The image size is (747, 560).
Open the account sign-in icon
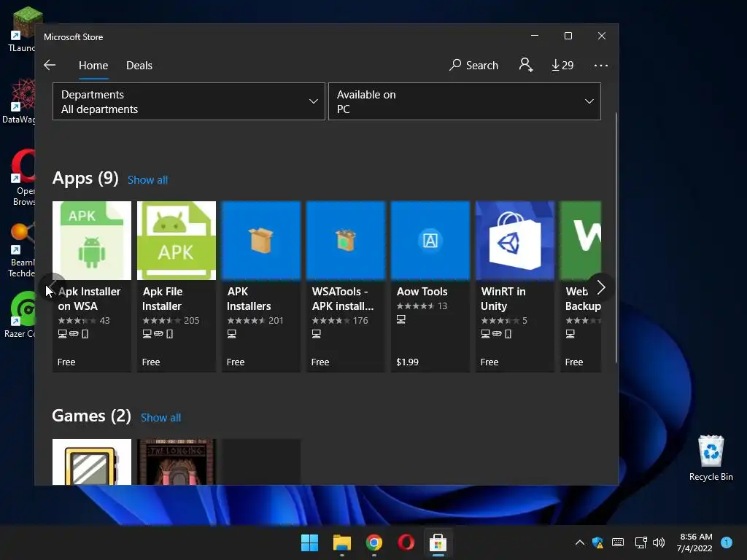click(526, 65)
